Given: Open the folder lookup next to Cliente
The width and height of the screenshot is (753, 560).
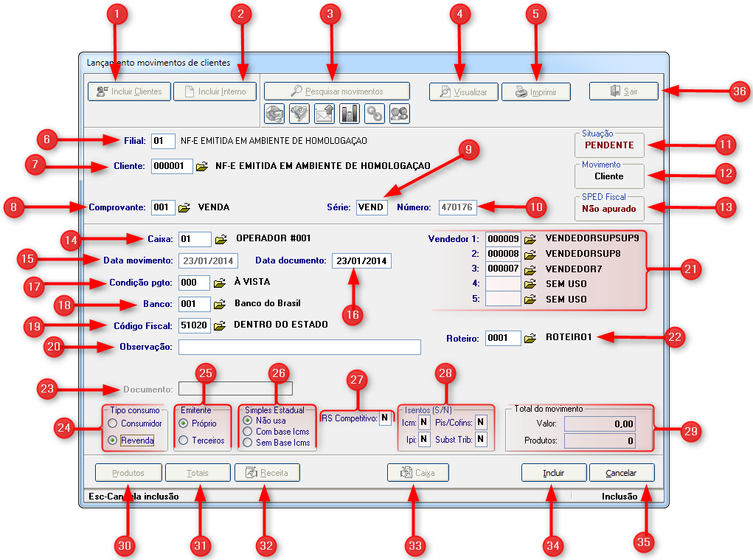Looking at the screenshot, I should 202,167.
